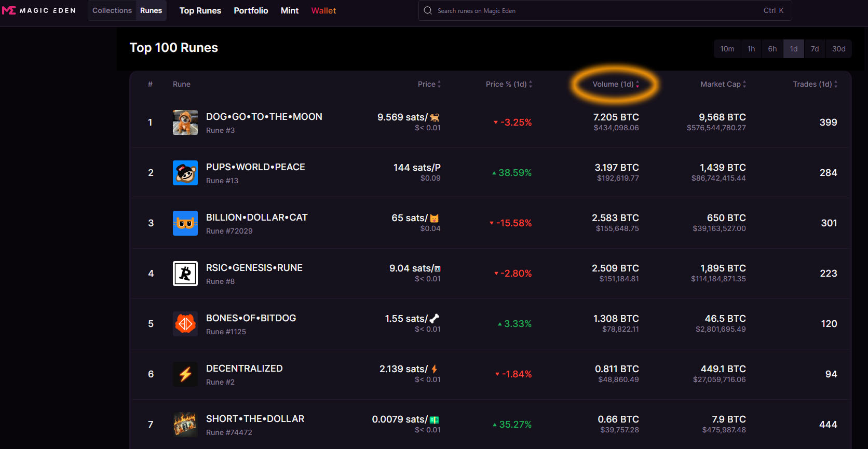Open the SHORT•THE•DOLLAR rune icon
868x449 pixels.
(185, 425)
